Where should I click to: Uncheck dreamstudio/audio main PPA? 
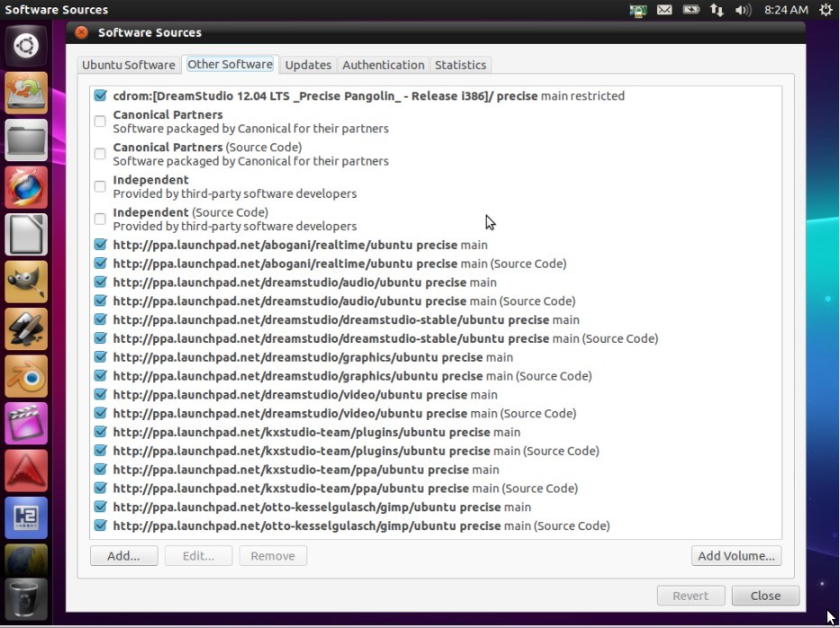point(100,283)
